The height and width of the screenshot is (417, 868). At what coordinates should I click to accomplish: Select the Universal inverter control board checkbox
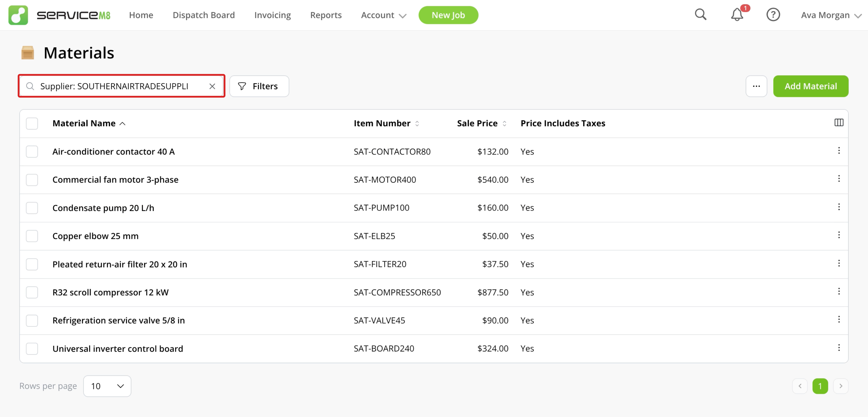(32, 349)
